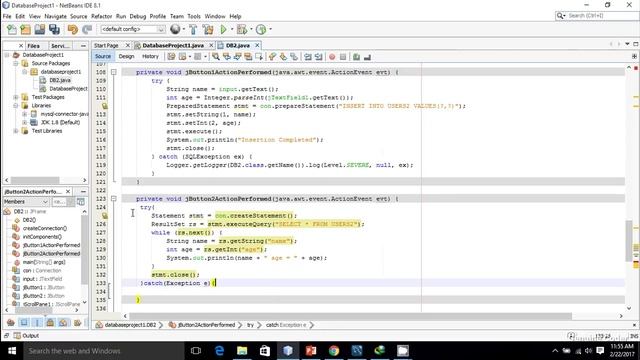Expand the Test Packages node
Viewport: 640px width, 360px height.
pyautogui.click(x=16, y=97)
